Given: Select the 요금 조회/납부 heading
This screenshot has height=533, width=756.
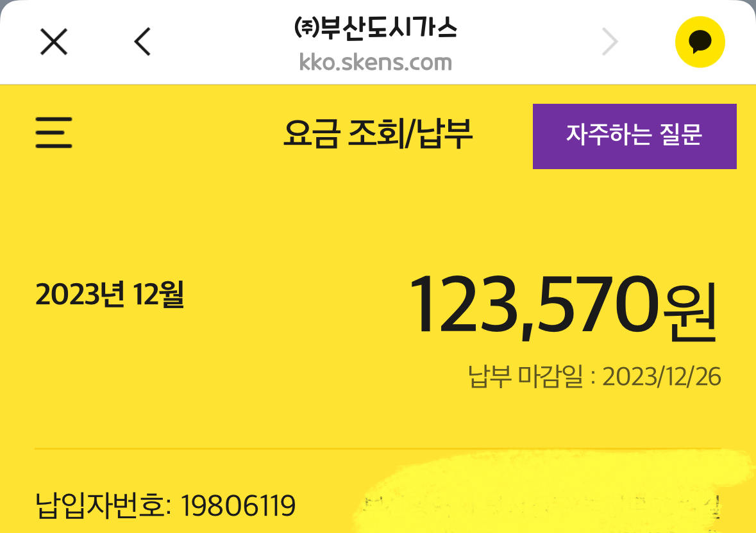Looking at the screenshot, I should [x=378, y=135].
